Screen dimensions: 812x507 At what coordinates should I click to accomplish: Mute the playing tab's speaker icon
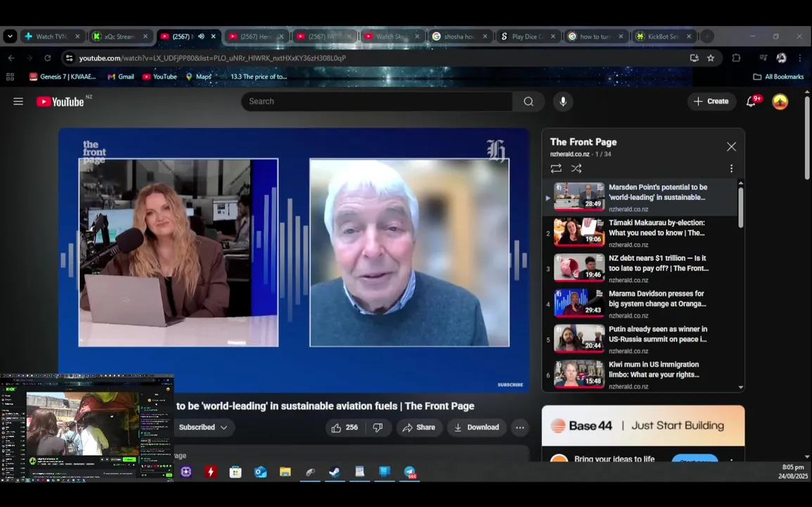[201, 37]
